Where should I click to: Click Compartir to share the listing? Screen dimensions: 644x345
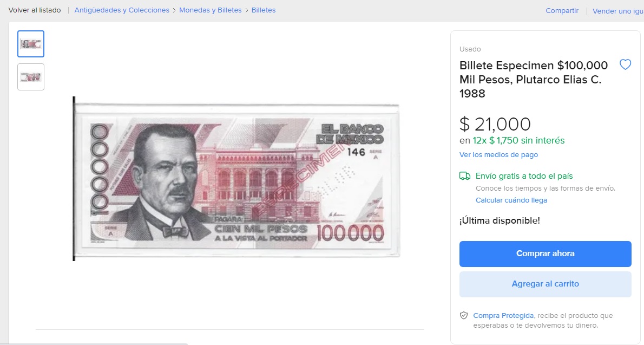(x=562, y=10)
